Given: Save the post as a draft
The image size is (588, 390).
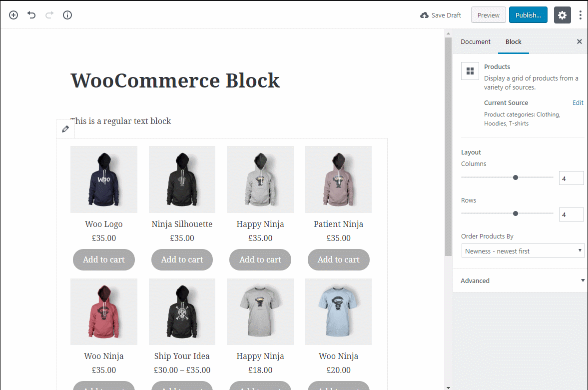Looking at the screenshot, I should pyautogui.click(x=441, y=15).
